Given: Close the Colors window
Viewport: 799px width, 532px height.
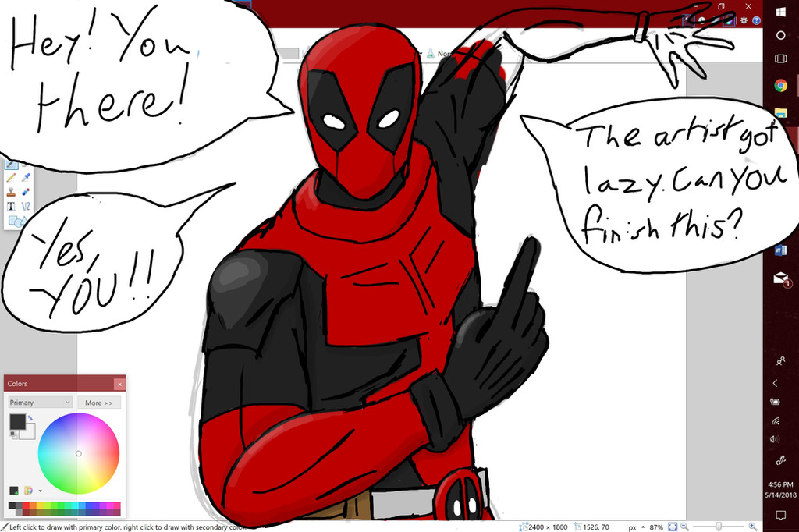Looking at the screenshot, I should pos(119,384).
